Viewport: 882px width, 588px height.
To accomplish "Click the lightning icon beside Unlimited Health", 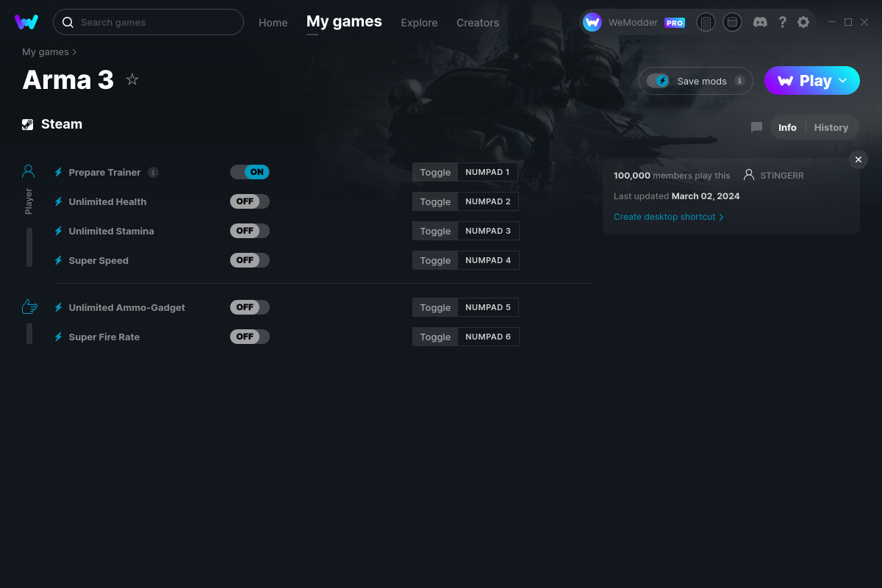I will click(58, 201).
